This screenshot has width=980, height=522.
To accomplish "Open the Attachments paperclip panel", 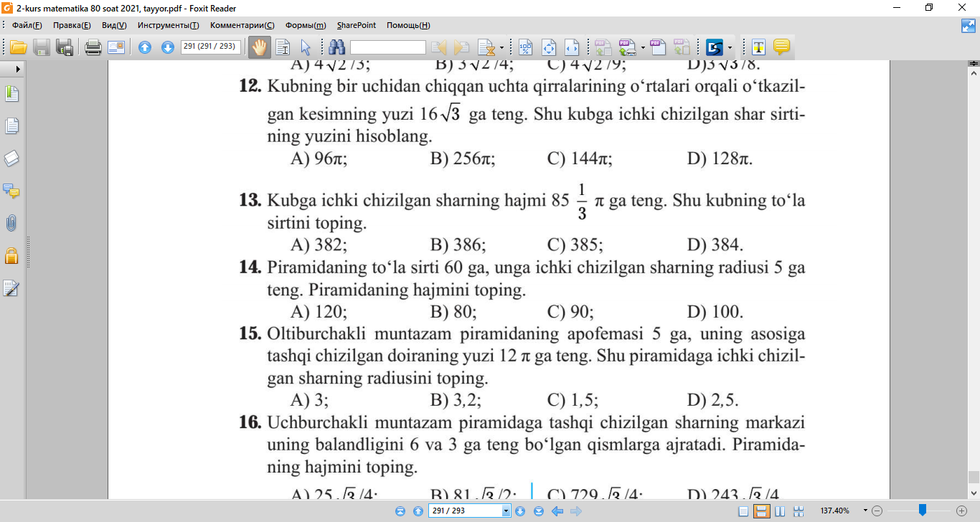I will (11, 223).
